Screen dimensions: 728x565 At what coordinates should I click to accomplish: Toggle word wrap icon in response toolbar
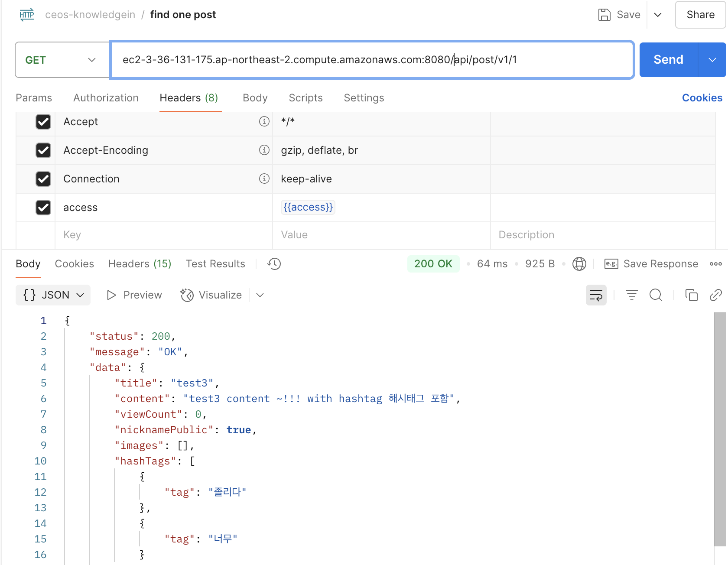coord(596,295)
